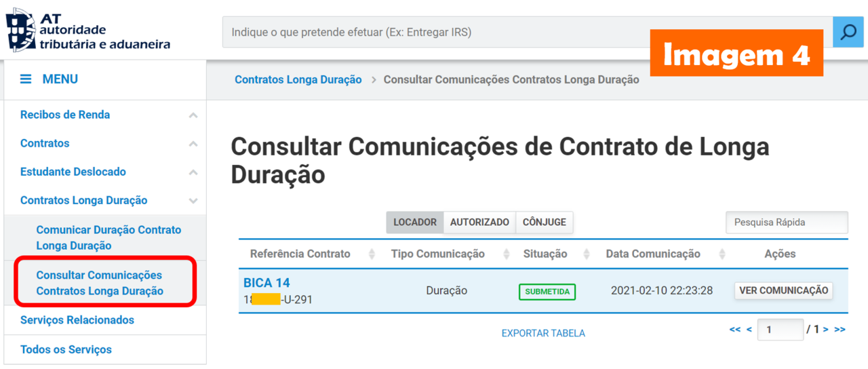Focus the page number input box
The height and width of the screenshot is (369, 868).
pos(781,330)
